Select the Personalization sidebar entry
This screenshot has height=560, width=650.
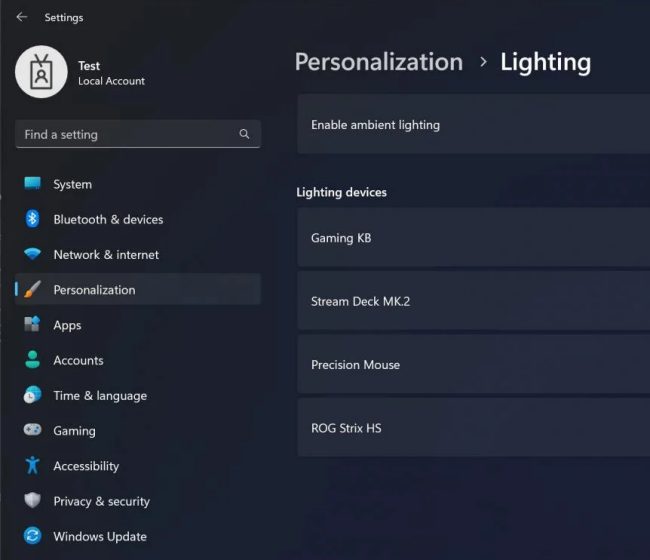[138, 289]
